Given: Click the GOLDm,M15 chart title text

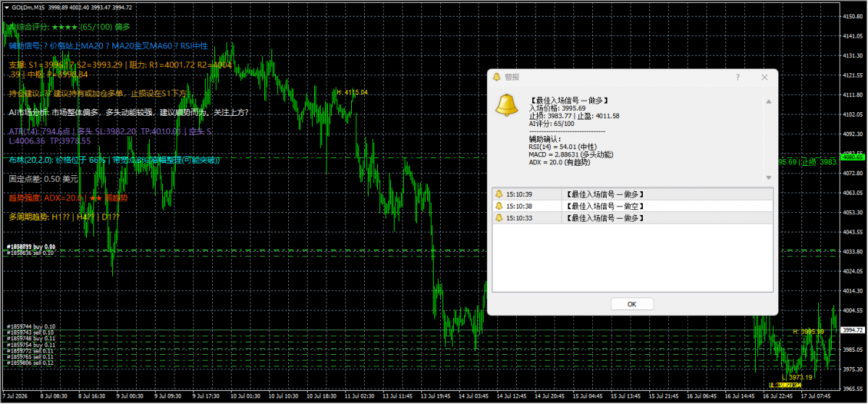Looking at the screenshot, I should [28, 7].
